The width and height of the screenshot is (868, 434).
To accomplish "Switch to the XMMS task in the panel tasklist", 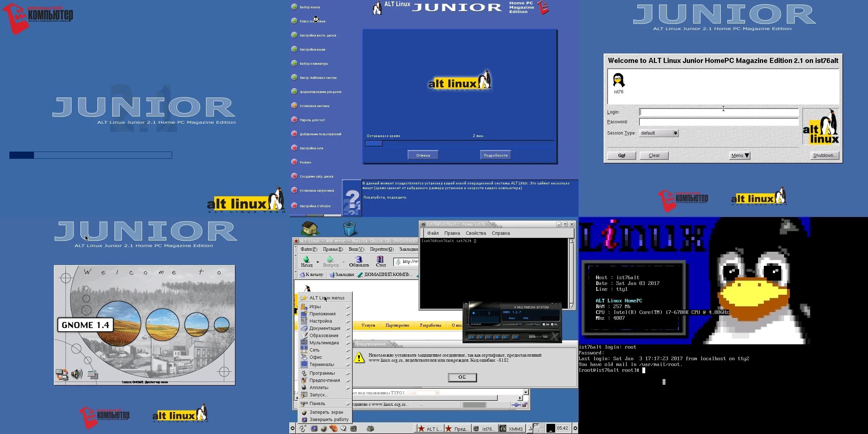I will click(512, 429).
